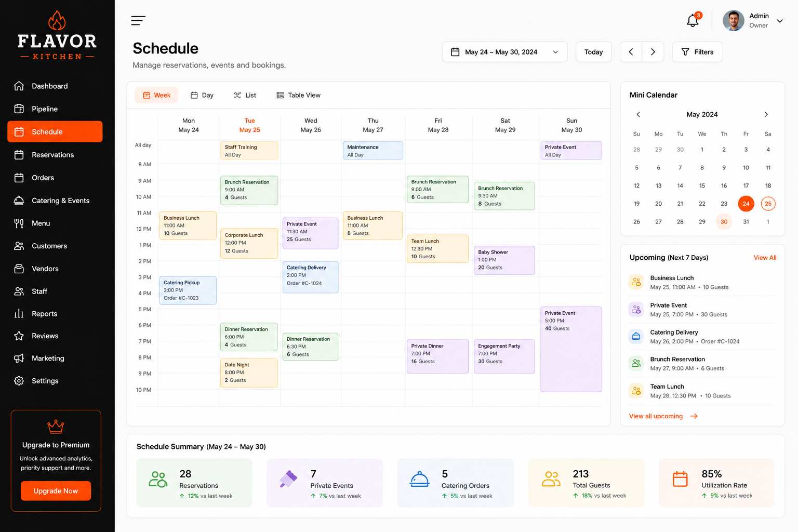Click the Menu fork and knife icon
The height and width of the screenshot is (532, 798).
tap(19, 223)
